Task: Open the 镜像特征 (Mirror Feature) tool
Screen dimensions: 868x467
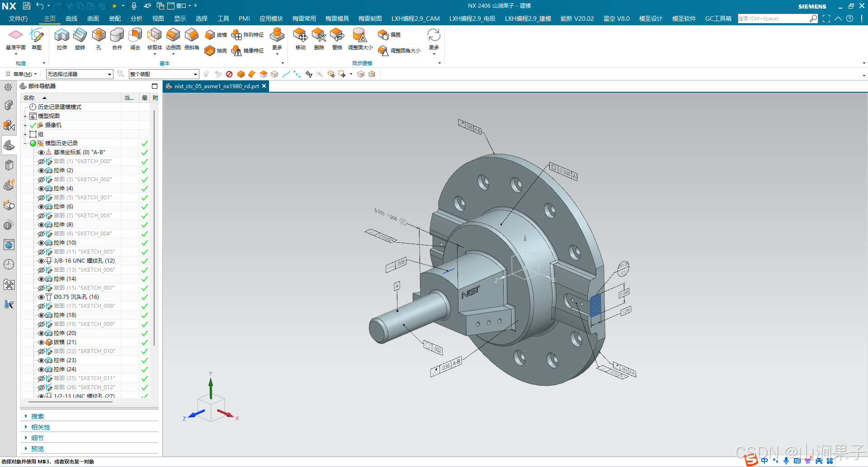Action: [247, 51]
